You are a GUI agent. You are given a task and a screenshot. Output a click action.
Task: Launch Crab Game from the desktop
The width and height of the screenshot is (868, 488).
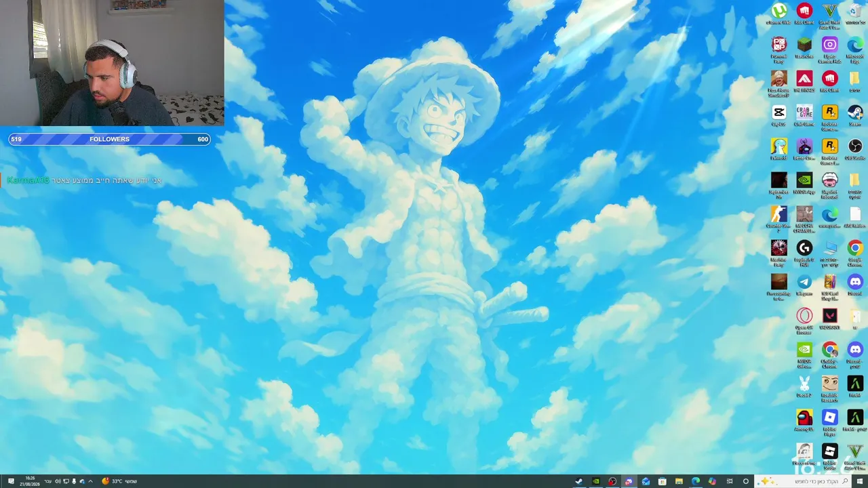(804, 115)
